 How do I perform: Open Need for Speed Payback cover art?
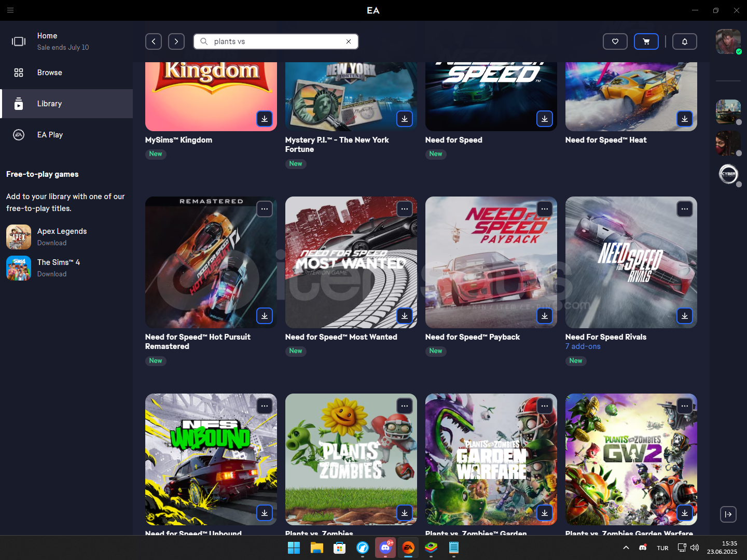[491, 262]
